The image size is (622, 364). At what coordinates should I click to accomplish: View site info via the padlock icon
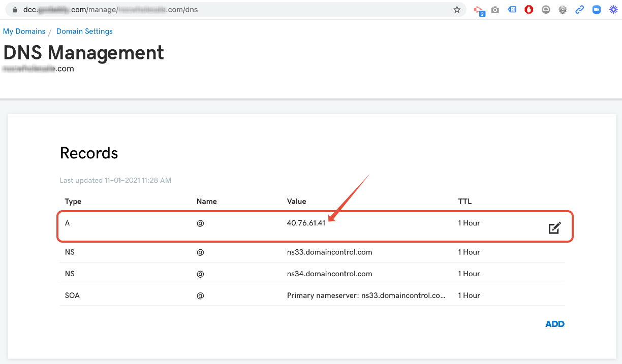[15, 10]
